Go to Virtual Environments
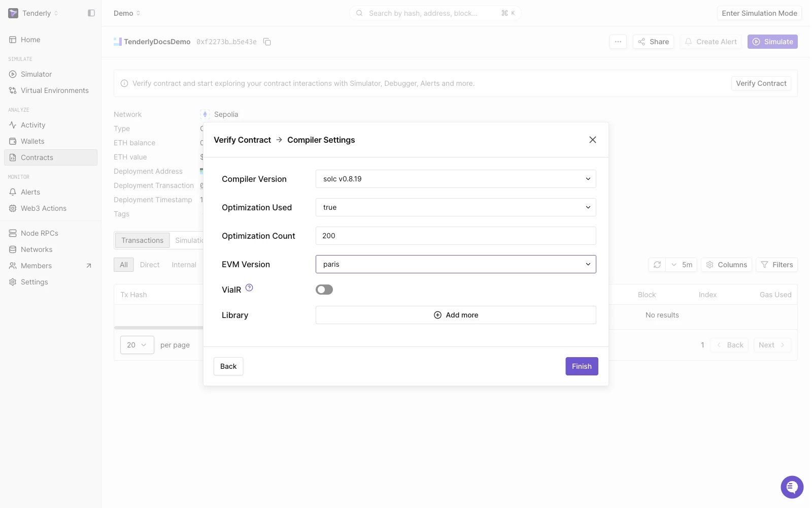The height and width of the screenshot is (508, 812). 51,90
